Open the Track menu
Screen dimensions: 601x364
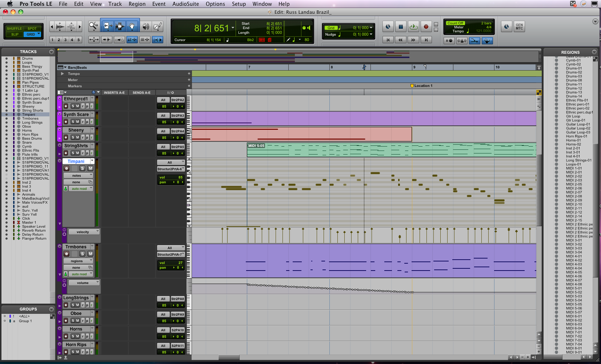[x=115, y=4]
